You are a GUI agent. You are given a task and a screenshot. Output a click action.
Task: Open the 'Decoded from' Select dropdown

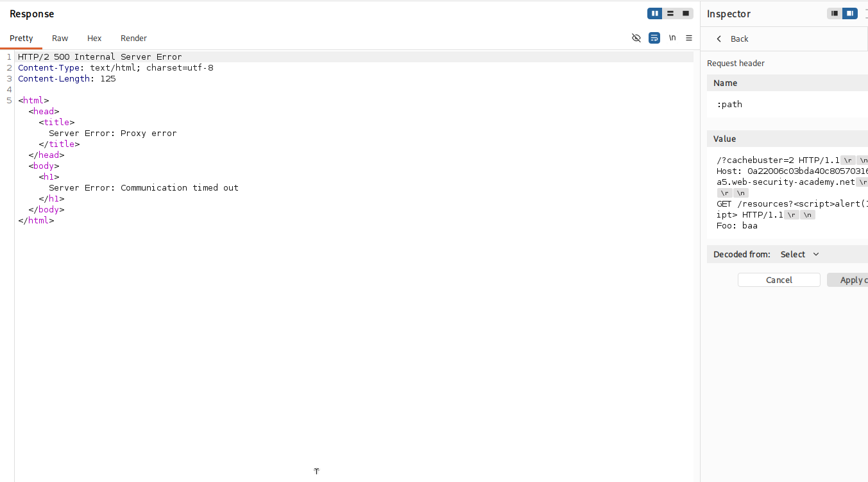click(x=799, y=254)
